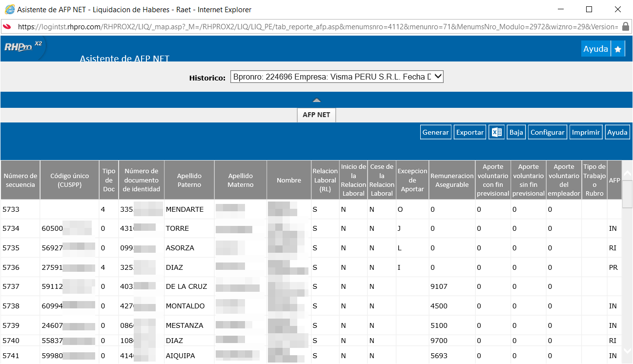Select sequence number 5741 cell

click(20, 356)
